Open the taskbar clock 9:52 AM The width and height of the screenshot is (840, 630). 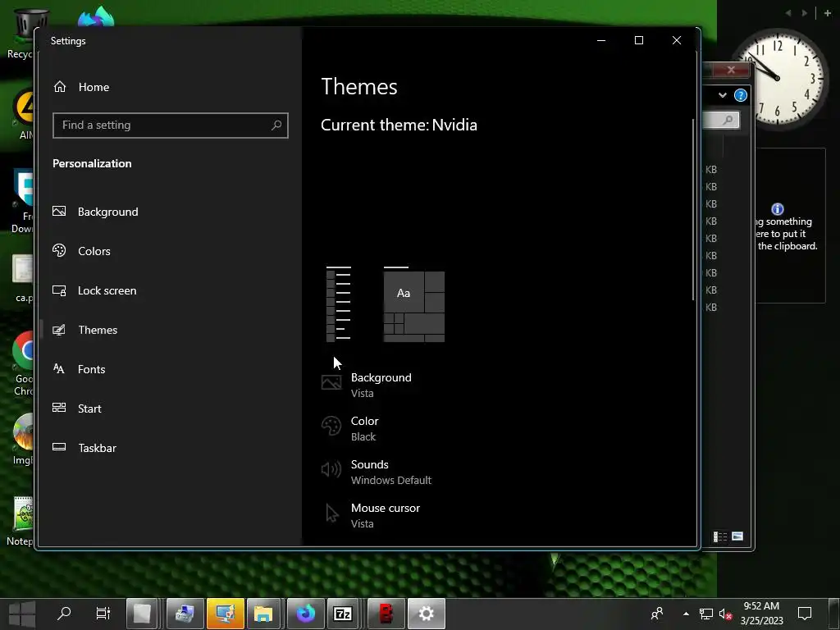click(x=761, y=614)
